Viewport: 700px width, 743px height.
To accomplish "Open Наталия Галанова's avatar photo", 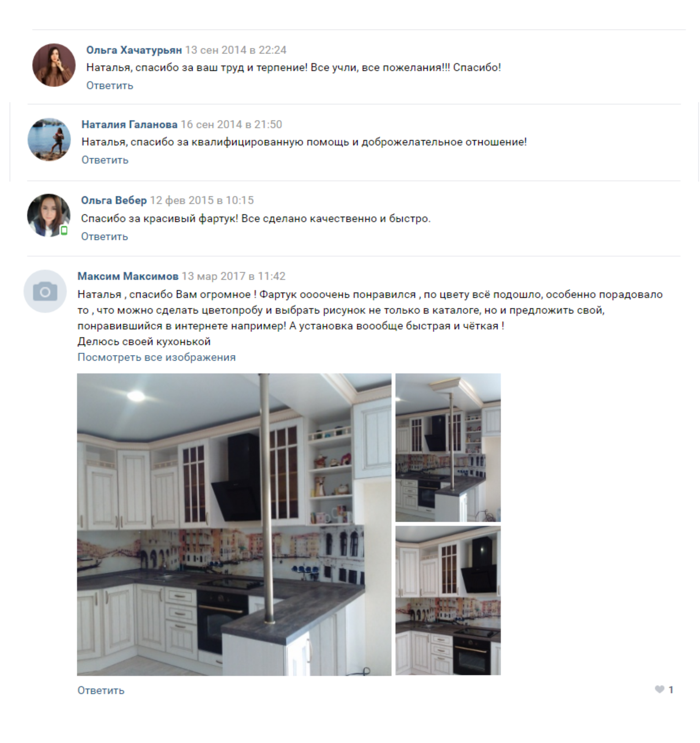I will click(x=49, y=140).
